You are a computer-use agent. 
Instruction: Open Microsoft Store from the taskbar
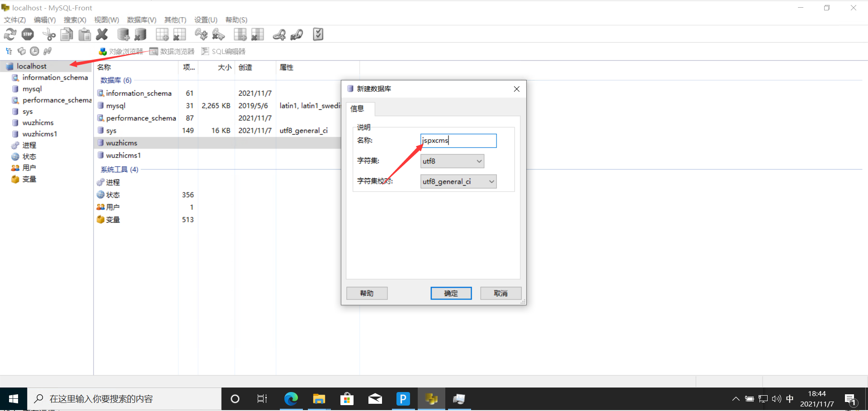[347, 399]
